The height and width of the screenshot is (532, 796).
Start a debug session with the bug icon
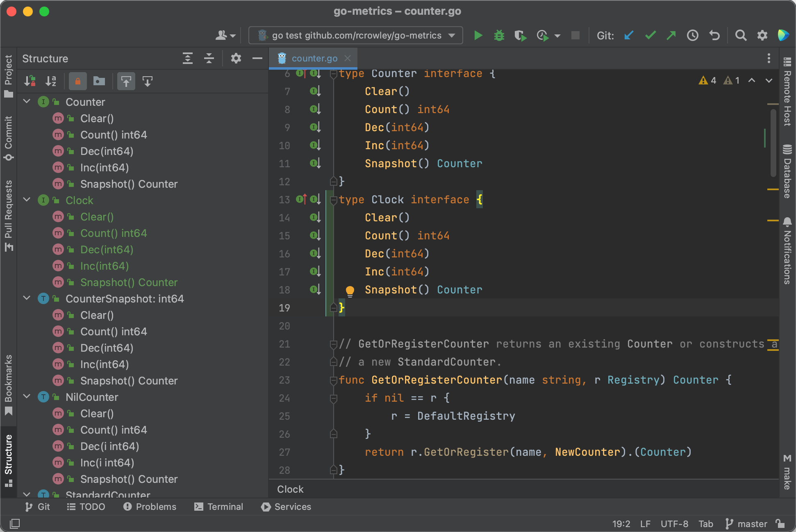click(499, 35)
